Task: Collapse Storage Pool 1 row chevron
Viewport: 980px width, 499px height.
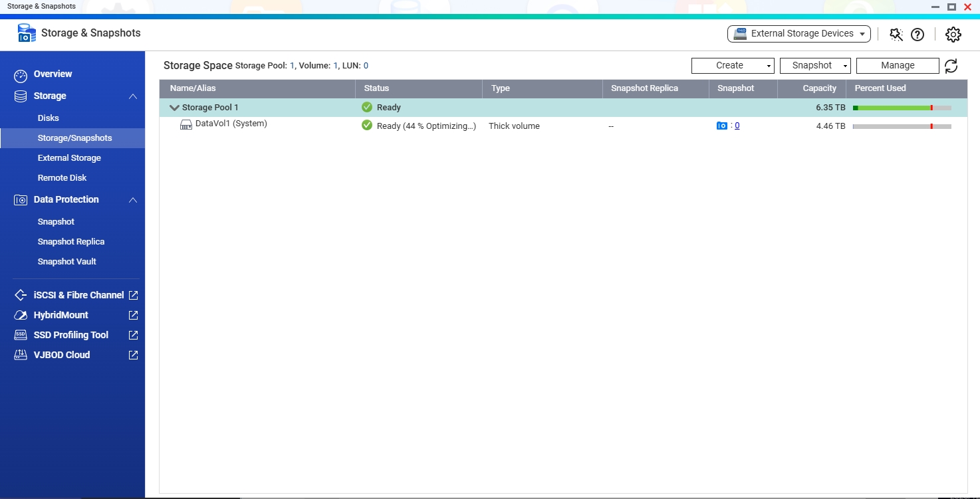Action: pyautogui.click(x=174, y=108)
